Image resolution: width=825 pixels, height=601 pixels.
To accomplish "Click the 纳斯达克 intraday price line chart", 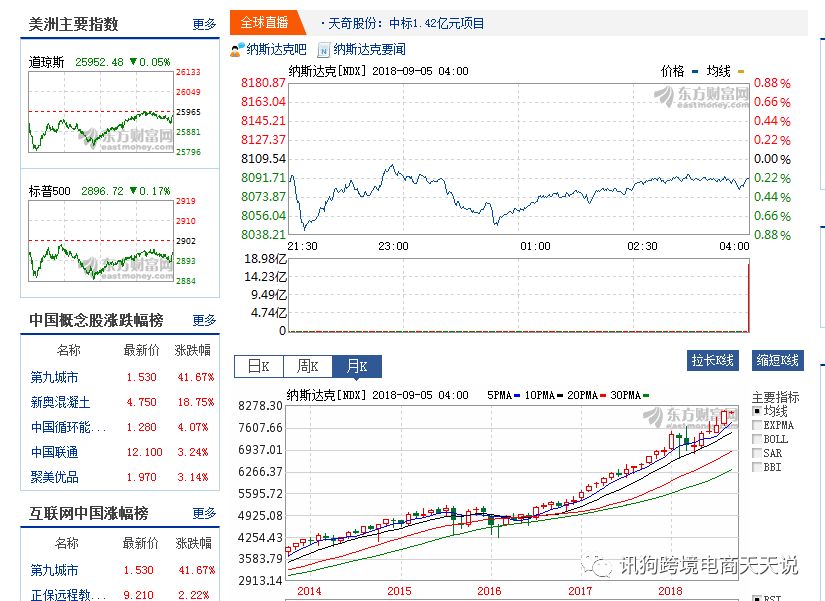I will click(x=519, y=158).
